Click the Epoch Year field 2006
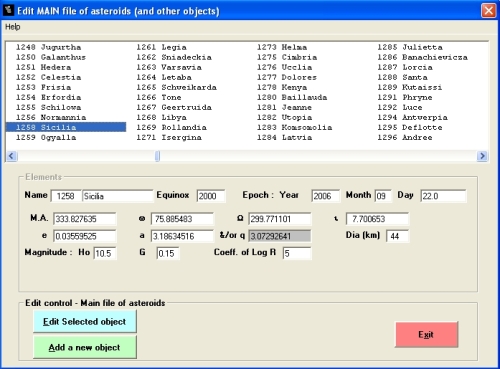Image resolution: width=500 pixels, height=369 pixels. point(326,196)
